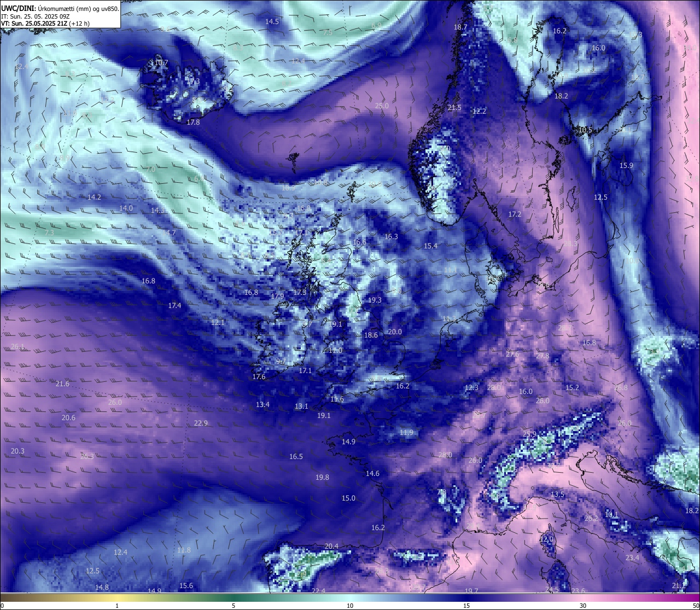The image size is (700, 610).
Task: Click the 11.9 value over northern France
Action: (406, 432)
